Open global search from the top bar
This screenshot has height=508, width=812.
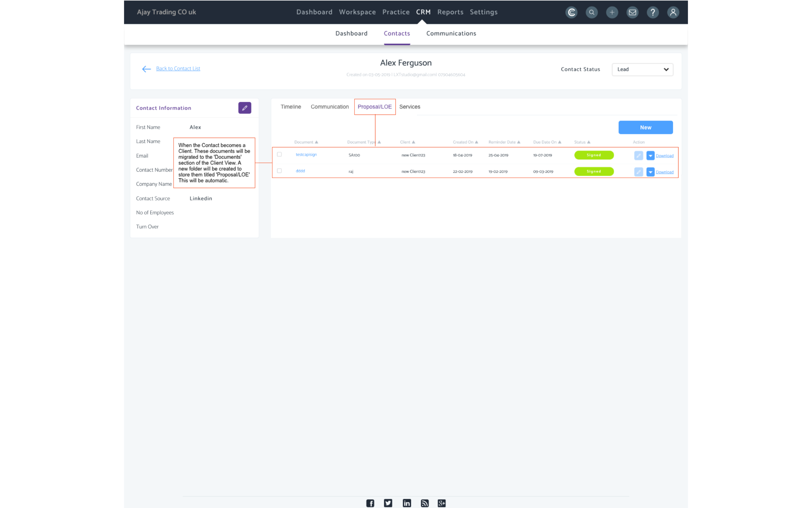591,12
